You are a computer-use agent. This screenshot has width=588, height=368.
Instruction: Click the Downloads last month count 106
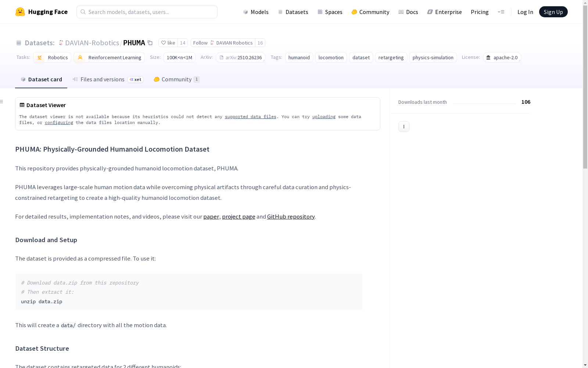click(x=526, y=102)
